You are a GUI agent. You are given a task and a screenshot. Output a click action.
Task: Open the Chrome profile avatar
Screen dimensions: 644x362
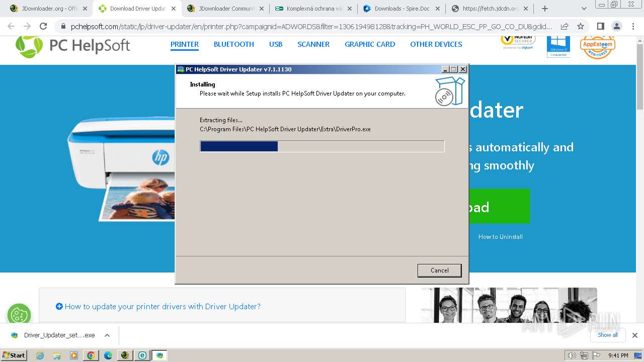(x=617, y=27)
